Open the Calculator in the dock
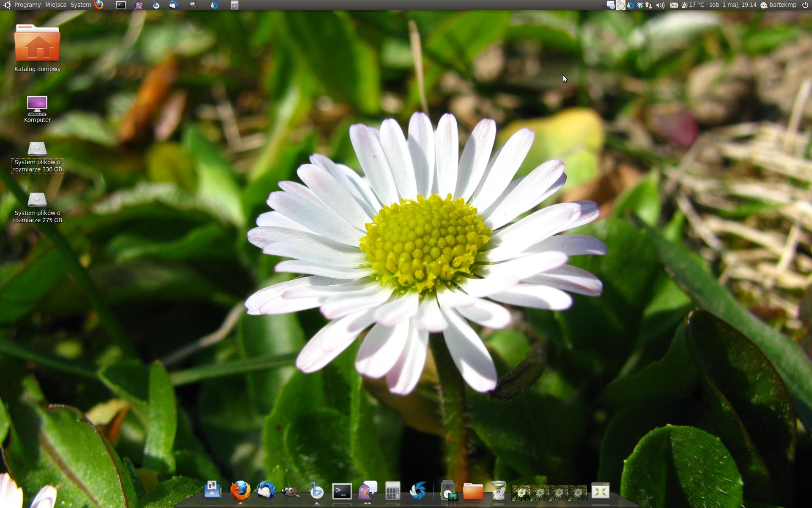 [392, 491]
